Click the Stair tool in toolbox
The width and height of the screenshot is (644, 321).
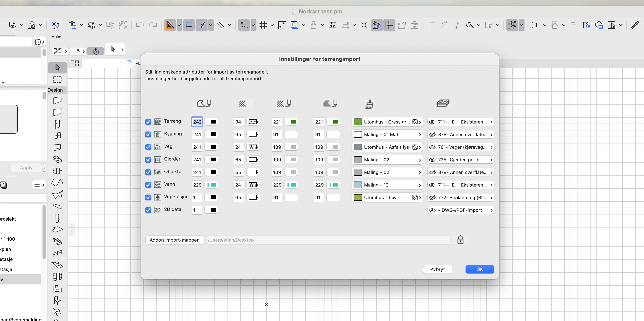tap(57, 241)
